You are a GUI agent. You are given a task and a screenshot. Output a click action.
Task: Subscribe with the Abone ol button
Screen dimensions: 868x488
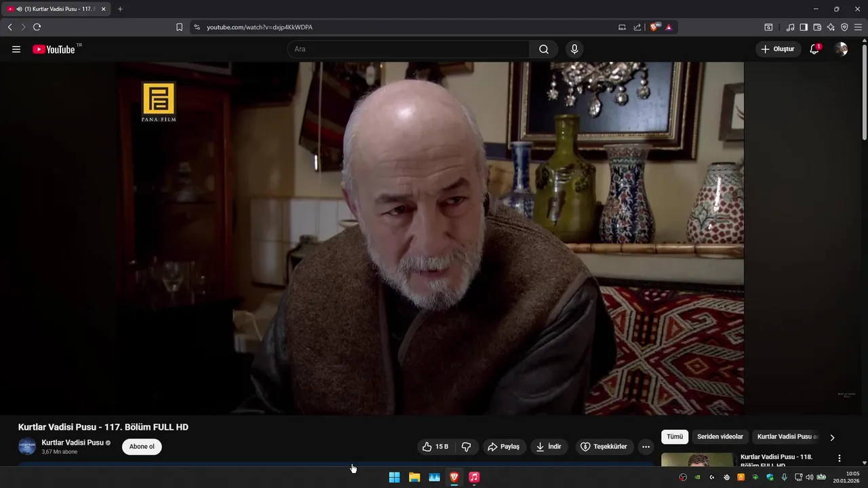[142, 447]
